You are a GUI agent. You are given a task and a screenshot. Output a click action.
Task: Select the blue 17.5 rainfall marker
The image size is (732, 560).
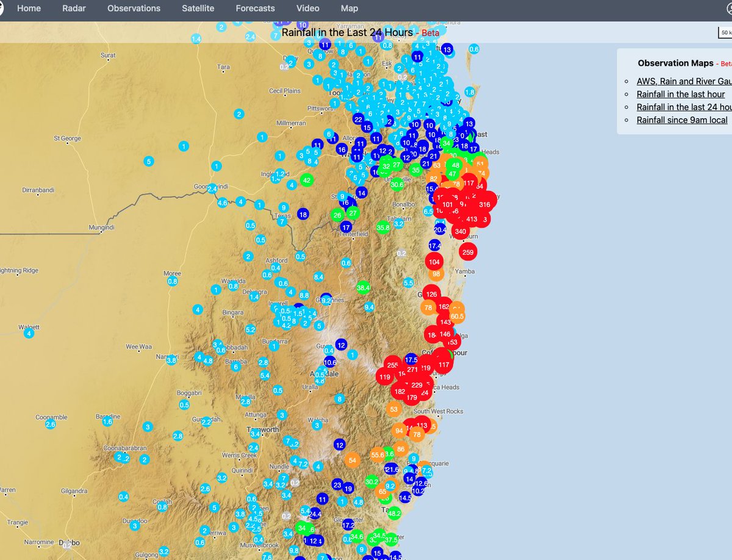point(411,360)
